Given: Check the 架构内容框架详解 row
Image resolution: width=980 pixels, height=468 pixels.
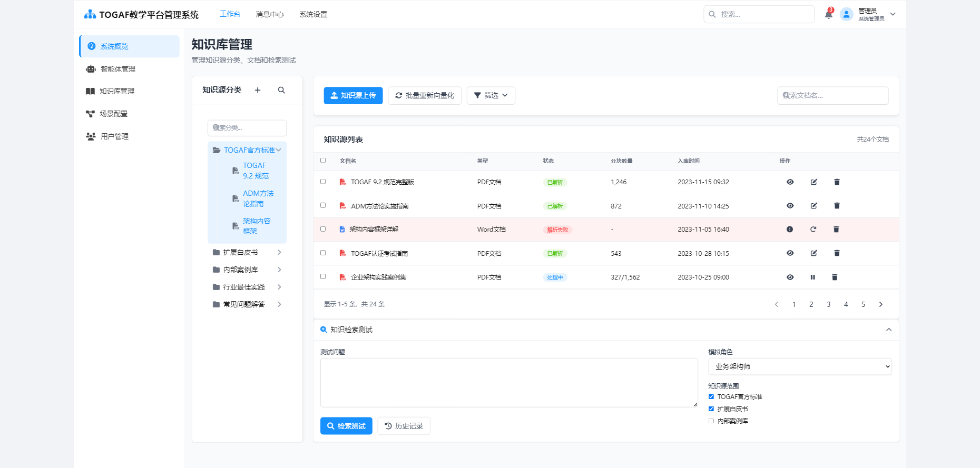Looking at the screenshot, I should (323, 229).
